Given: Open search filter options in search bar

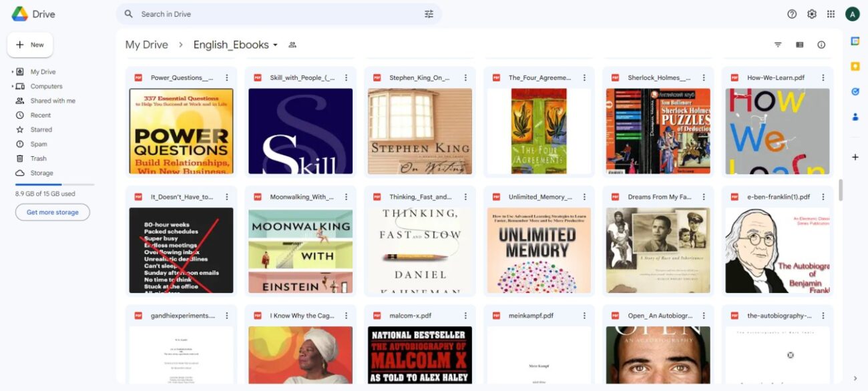Looking at the screenshot, I should click(x=429, y=14).
